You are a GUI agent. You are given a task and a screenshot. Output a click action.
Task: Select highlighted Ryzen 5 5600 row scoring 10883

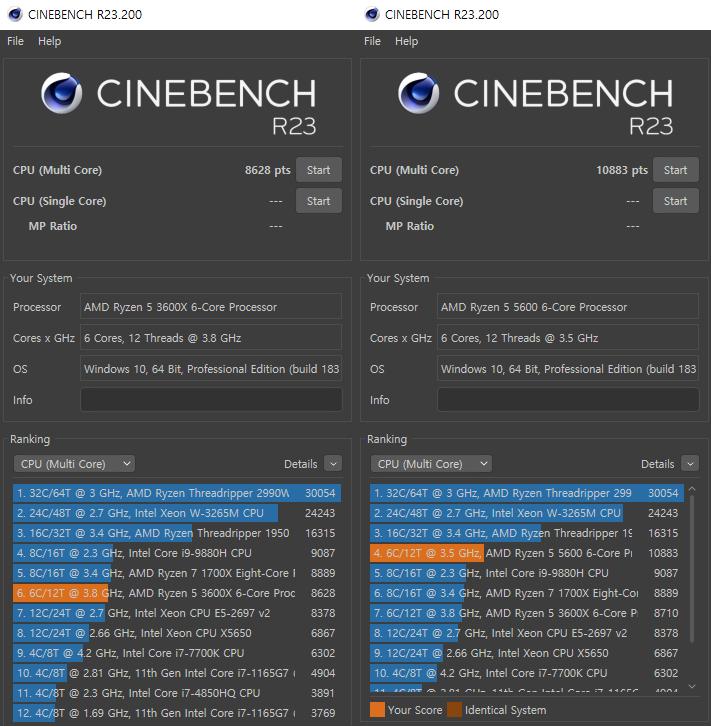[x=527, y=553]
